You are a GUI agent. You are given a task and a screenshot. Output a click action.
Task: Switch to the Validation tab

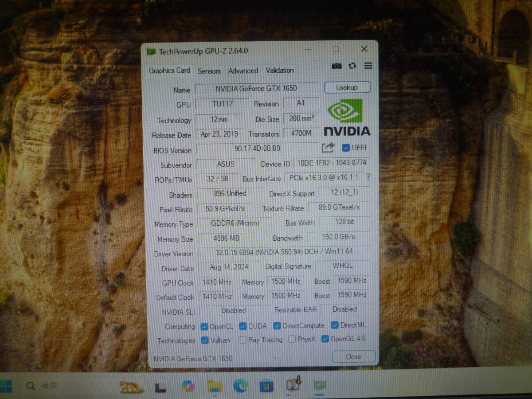[x=280, y=70]
